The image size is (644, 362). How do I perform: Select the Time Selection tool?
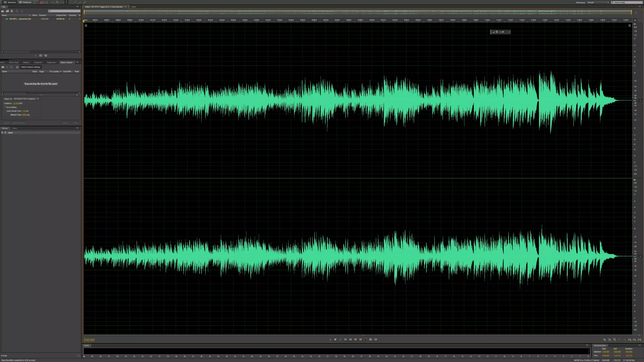(x=66, y=2)
